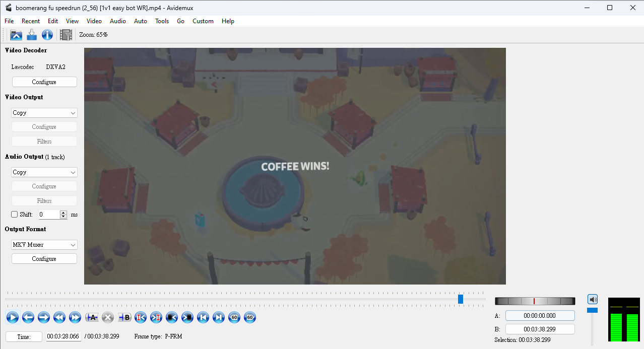Step back one frame with the left arrow
The height and width of the screenshot is (349, 644).
click(x=28, y=317)
